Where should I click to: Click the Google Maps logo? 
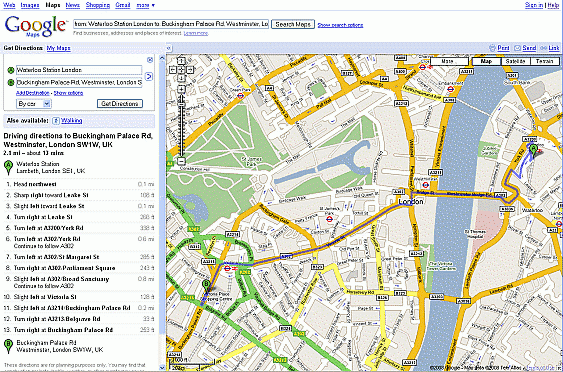pyautogui.click(x=36, y=26)
